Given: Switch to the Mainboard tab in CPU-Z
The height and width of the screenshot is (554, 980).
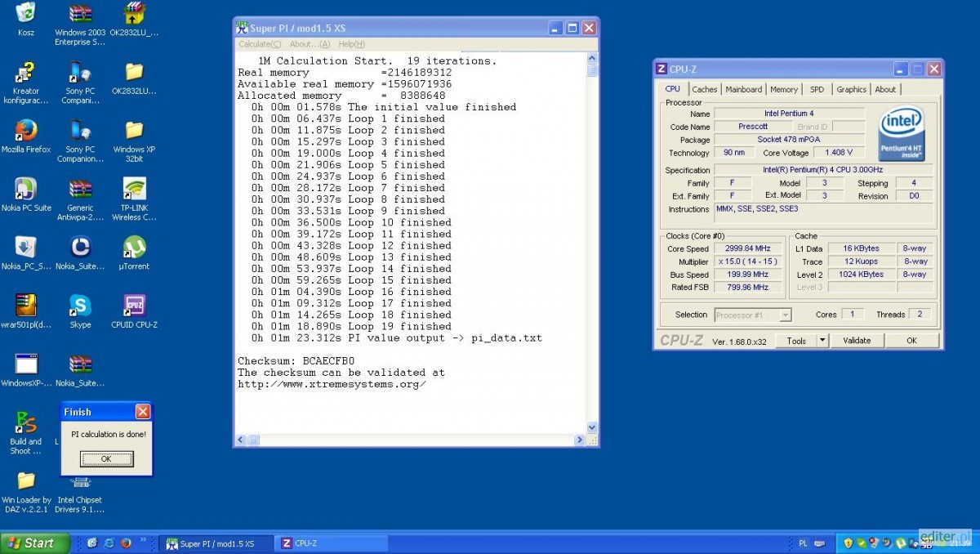Looking at the screenshot, I should (x=744, y=90).
